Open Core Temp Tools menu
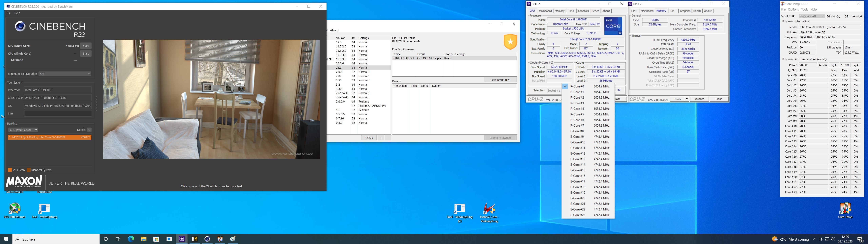868x244 pixels. [805, 9]
